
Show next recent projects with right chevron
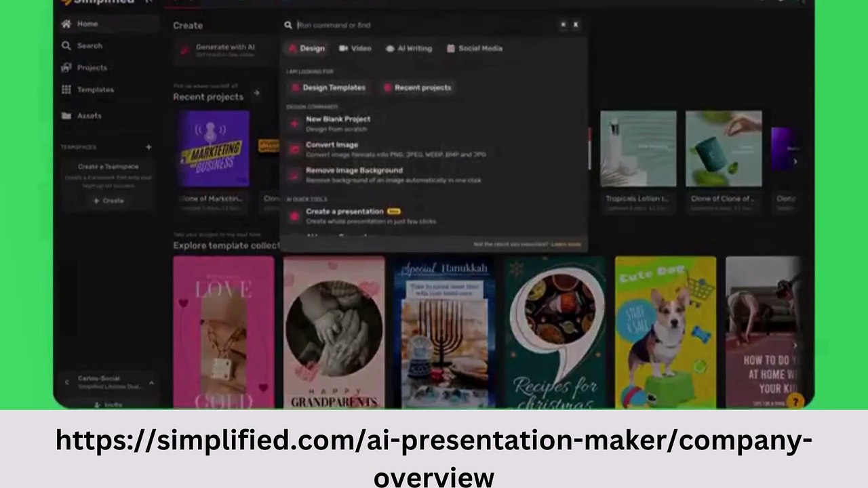point(795,161)
